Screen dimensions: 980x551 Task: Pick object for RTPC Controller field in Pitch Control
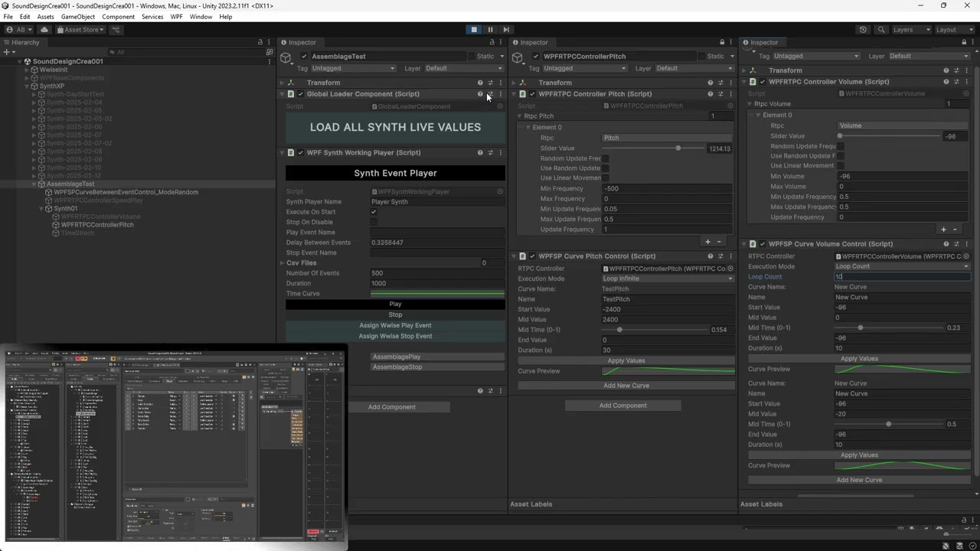tap(730, 269)
